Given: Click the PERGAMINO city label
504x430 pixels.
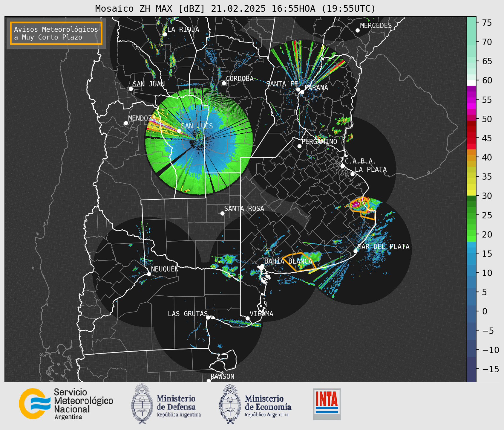Looking at the screenshot, I should click(x=319, y=141).
